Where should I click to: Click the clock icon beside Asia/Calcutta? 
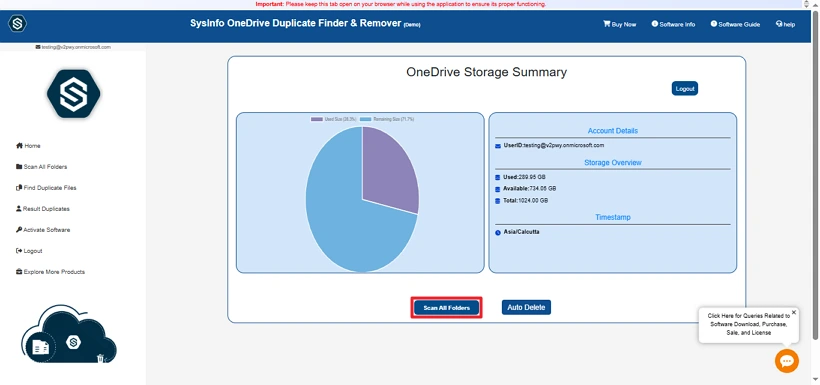498,232
